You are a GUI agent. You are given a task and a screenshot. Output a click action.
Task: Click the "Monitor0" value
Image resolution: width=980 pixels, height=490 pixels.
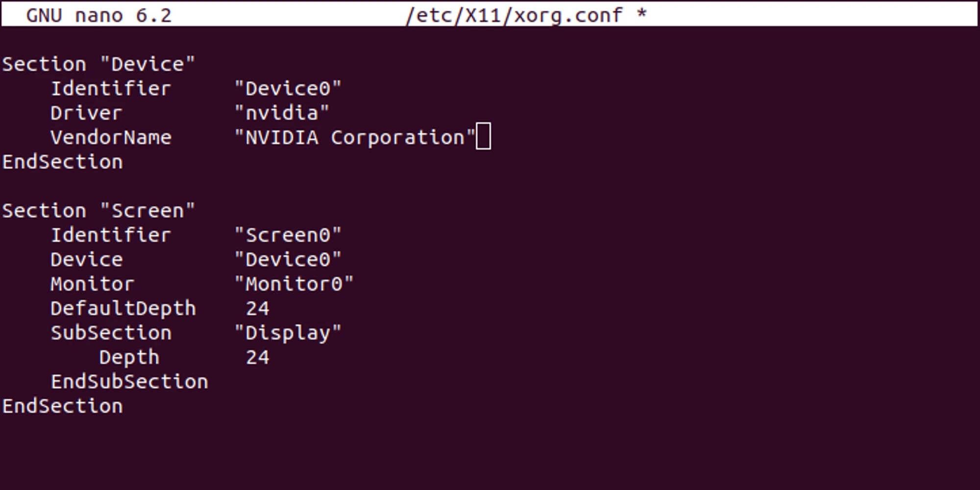pyautogui.click(x=294, y=284)
